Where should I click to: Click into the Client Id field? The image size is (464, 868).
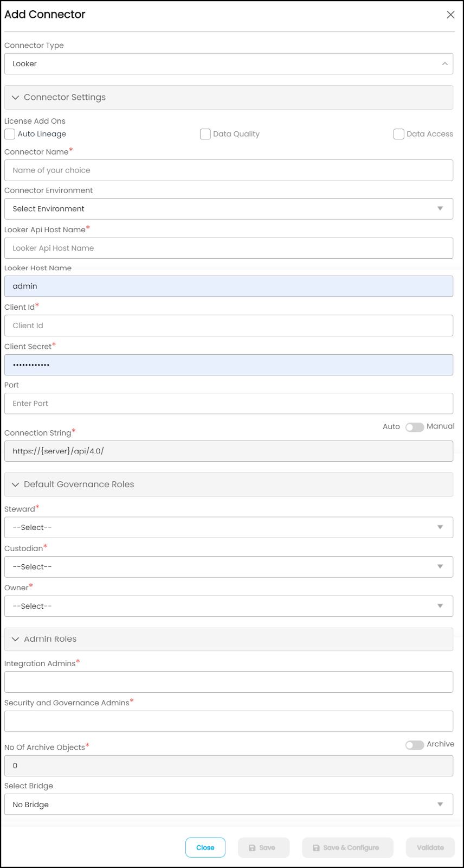[229, 325]
